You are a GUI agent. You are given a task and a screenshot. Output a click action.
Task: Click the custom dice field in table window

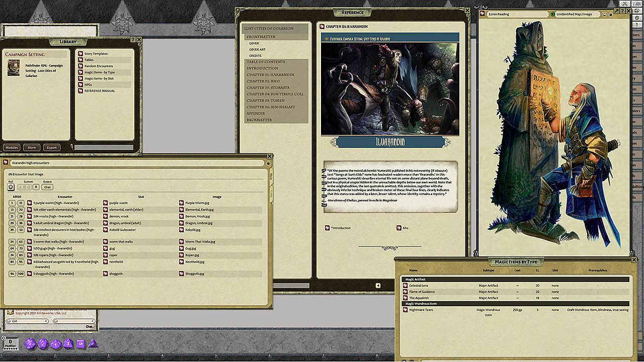(x=25, y=187)
